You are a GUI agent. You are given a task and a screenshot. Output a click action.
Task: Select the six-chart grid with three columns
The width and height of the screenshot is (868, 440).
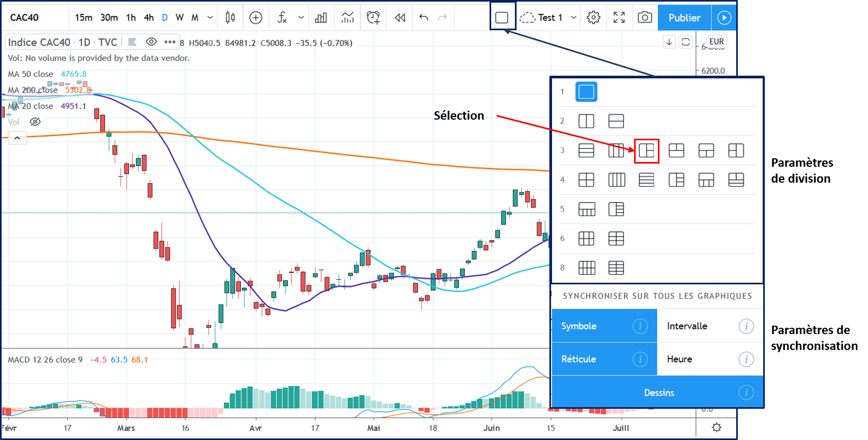point(586,239)
